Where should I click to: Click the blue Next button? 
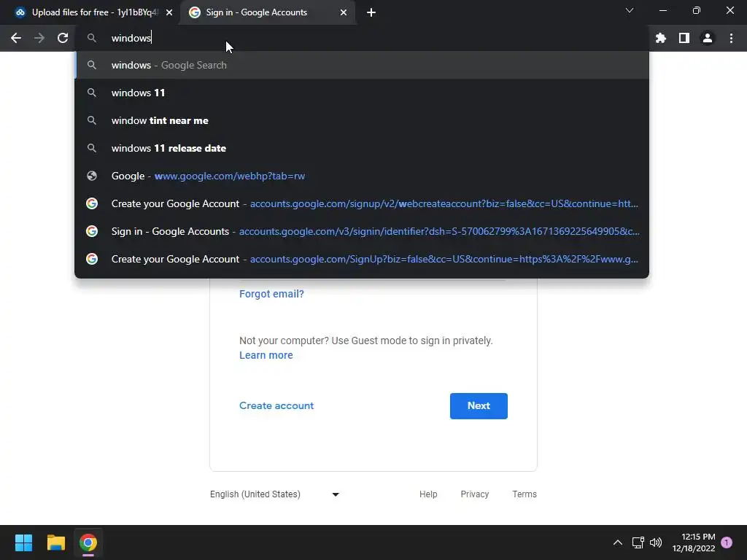[479, 405]
